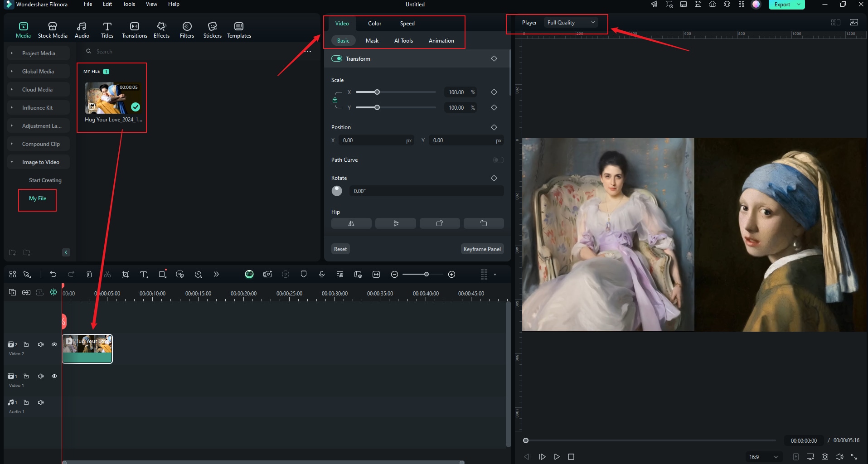Show more timeline tools with double chevron
This screenshot has width=868, height=464.
216,274
